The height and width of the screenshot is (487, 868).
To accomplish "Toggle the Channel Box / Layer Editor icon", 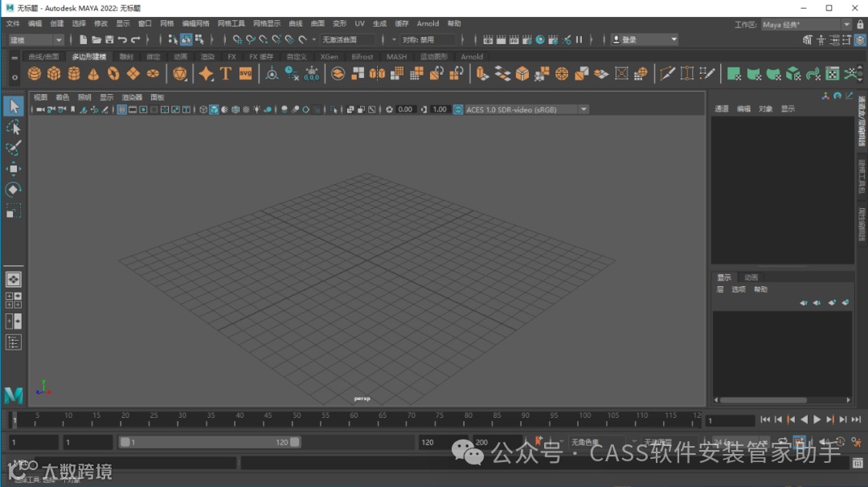I will coord(860,40).
